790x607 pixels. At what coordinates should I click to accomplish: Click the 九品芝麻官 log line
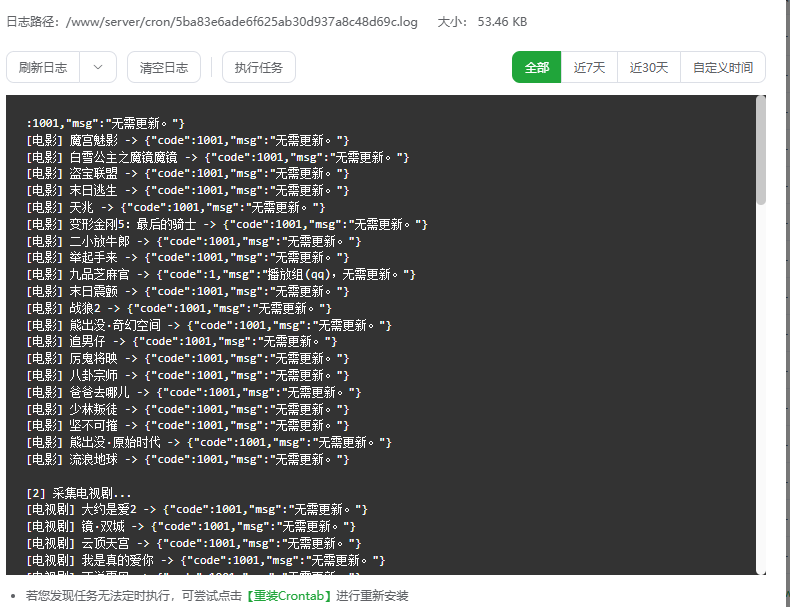click(220, 274)
